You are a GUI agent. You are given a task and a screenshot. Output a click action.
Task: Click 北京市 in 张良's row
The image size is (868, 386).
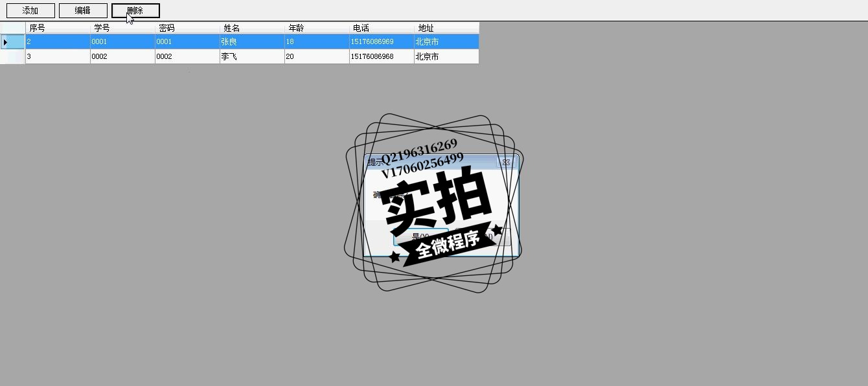point(446,41)
